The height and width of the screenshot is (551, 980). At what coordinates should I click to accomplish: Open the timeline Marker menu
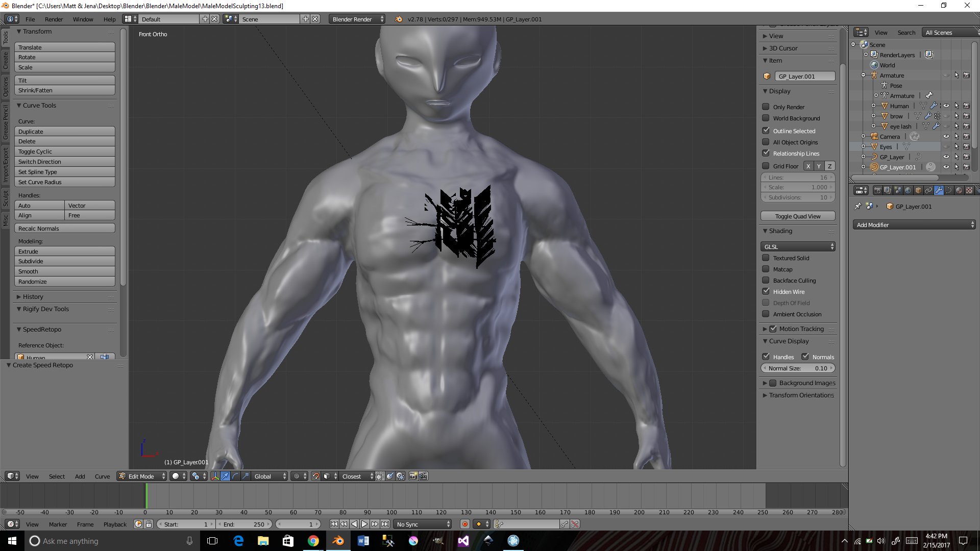click(x=58, y=524)
